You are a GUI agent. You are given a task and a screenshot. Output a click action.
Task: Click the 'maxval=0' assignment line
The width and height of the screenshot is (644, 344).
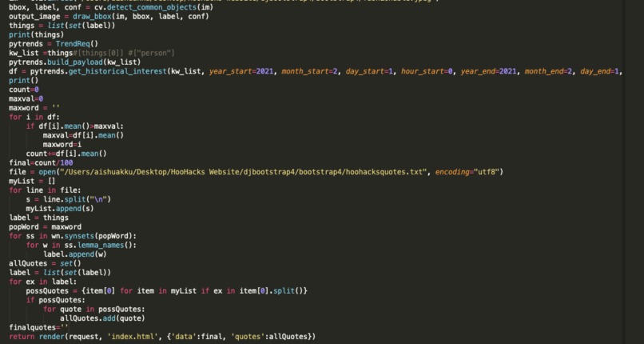click(x=26, y=98)
